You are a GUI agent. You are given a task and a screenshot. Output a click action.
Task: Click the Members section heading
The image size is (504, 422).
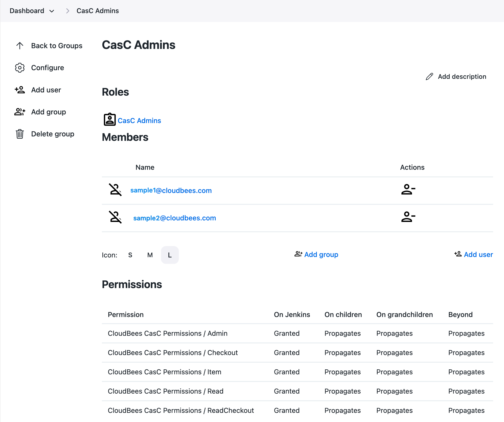[x=125, y=137]
